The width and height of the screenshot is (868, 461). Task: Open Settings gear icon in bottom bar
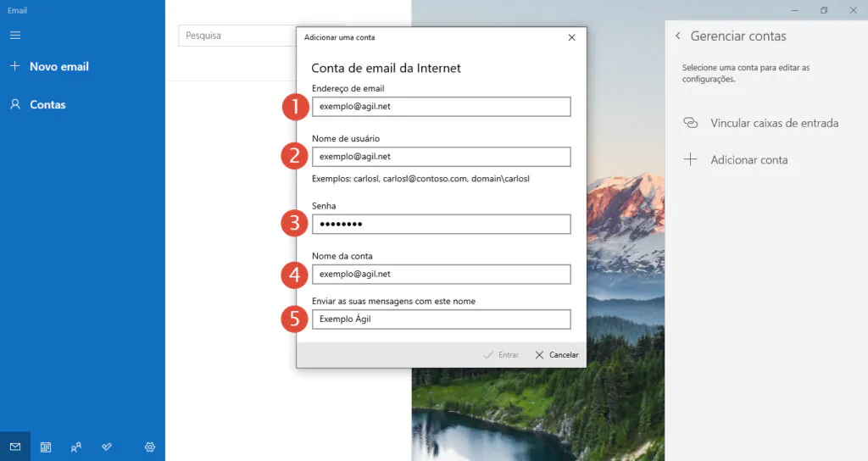(150, 447)
